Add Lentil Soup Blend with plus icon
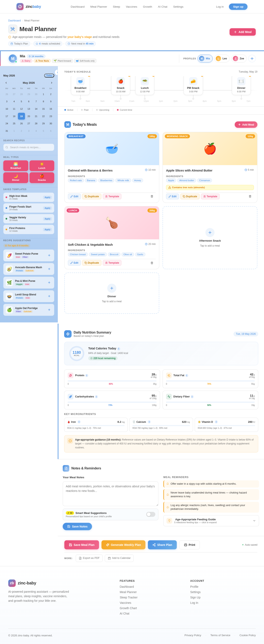 tap(49, 296)
